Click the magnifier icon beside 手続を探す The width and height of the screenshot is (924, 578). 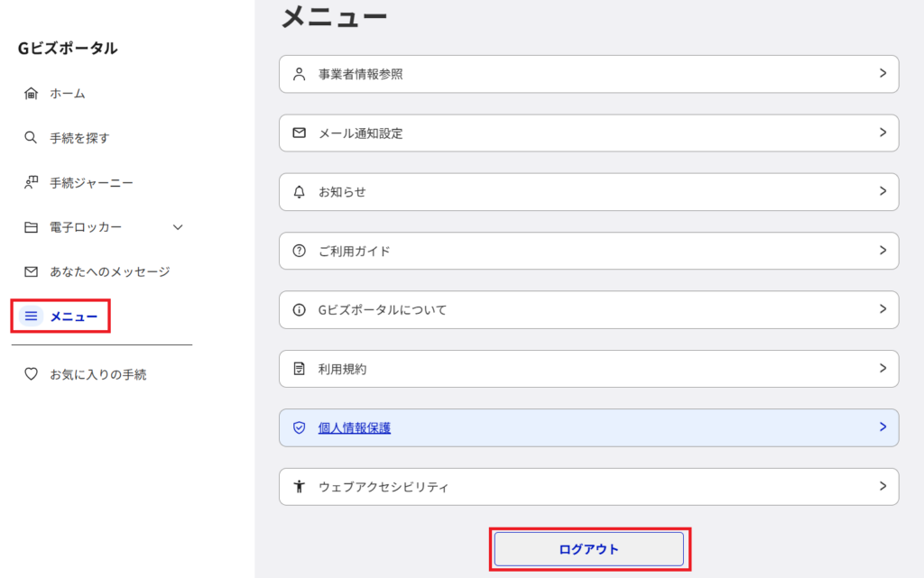32,138
